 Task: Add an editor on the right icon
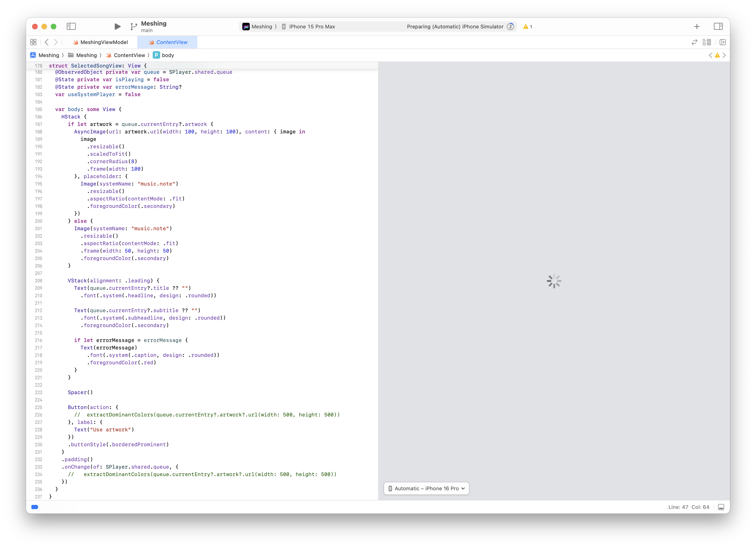point(722,42)
